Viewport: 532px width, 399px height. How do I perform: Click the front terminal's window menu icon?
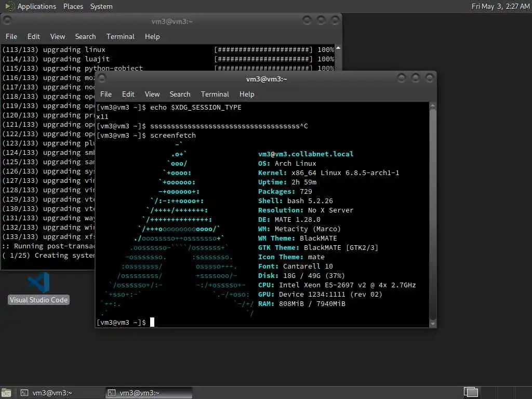[x=102, y=79]
